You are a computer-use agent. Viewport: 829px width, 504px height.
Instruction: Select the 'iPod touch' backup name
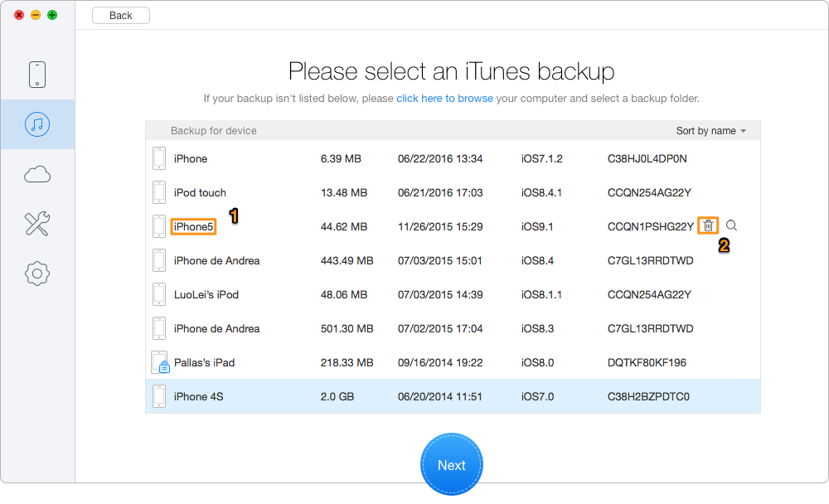click(200, 192)
